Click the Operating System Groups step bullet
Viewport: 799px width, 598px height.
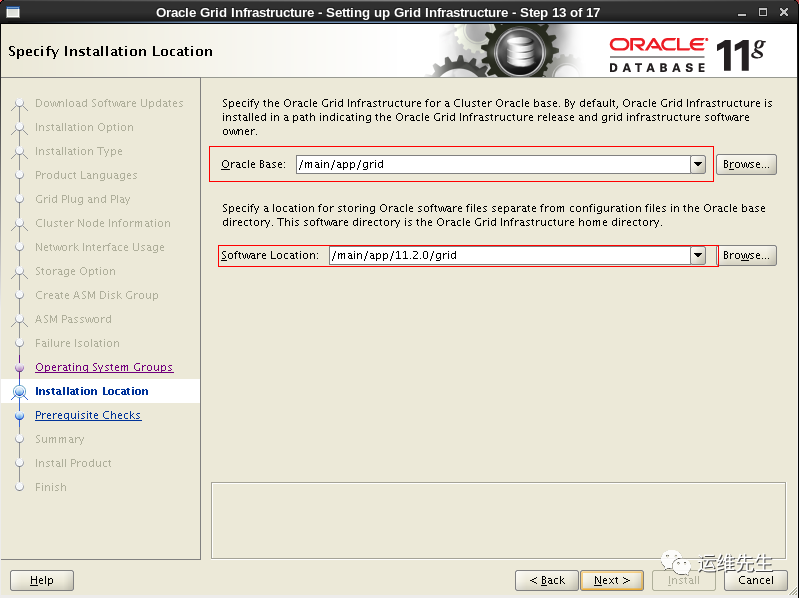(19, 367)
